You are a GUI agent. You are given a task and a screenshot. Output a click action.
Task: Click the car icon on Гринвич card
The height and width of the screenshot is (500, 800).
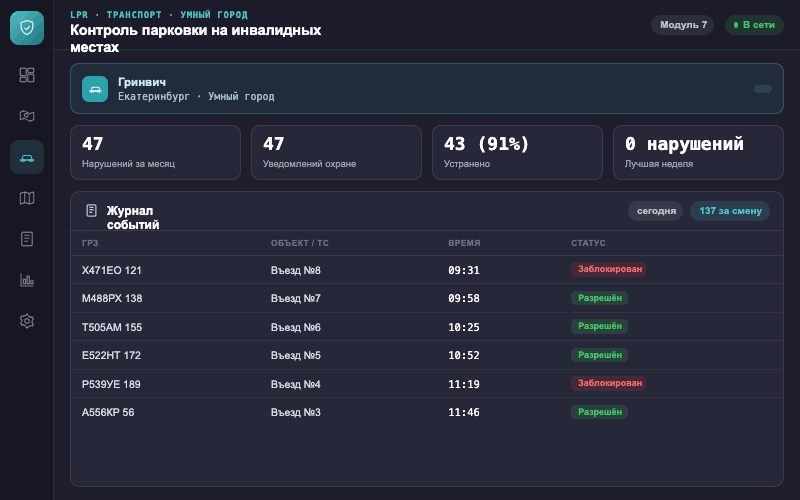[x=95, y=89]
